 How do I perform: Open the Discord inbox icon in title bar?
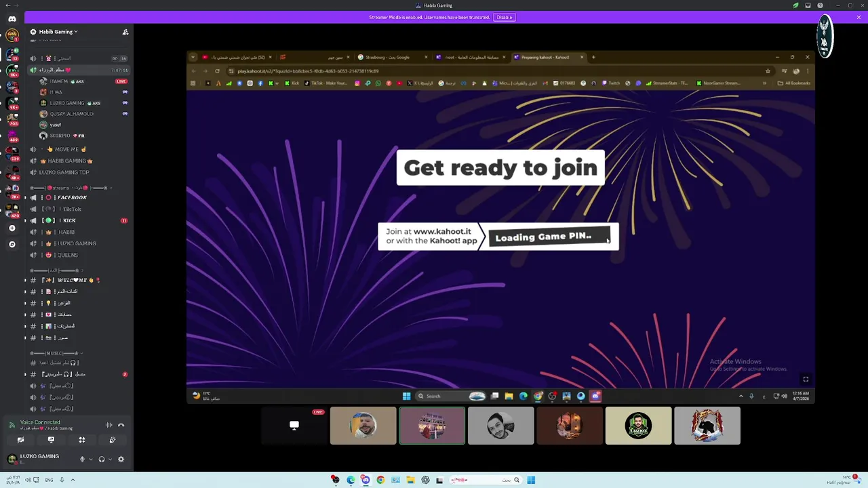[808, 5]
